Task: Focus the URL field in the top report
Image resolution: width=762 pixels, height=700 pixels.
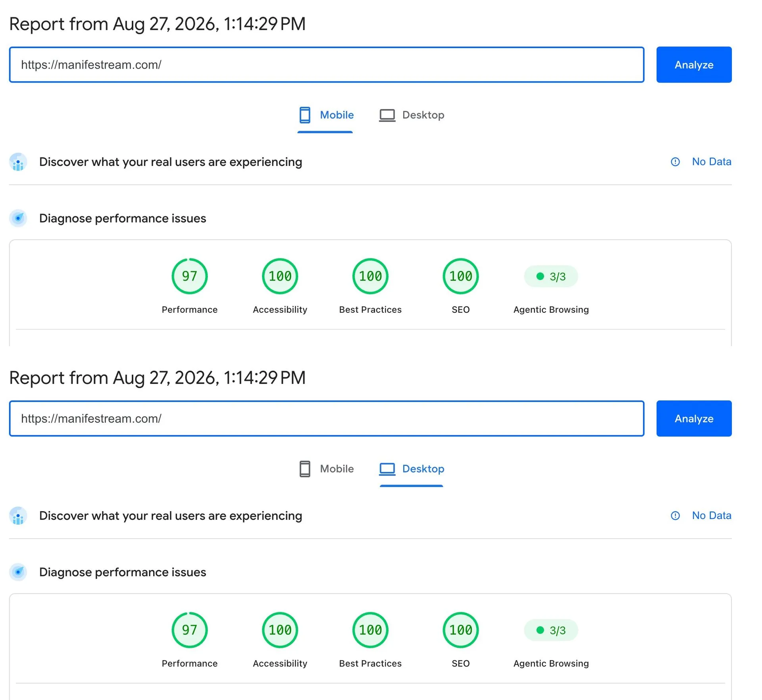Action: [x=327, y=65]
